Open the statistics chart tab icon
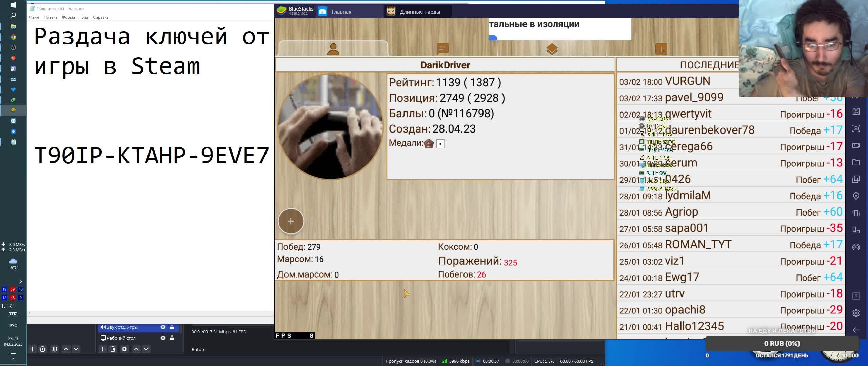The image size is (868, 366). (x=661, y=49)
